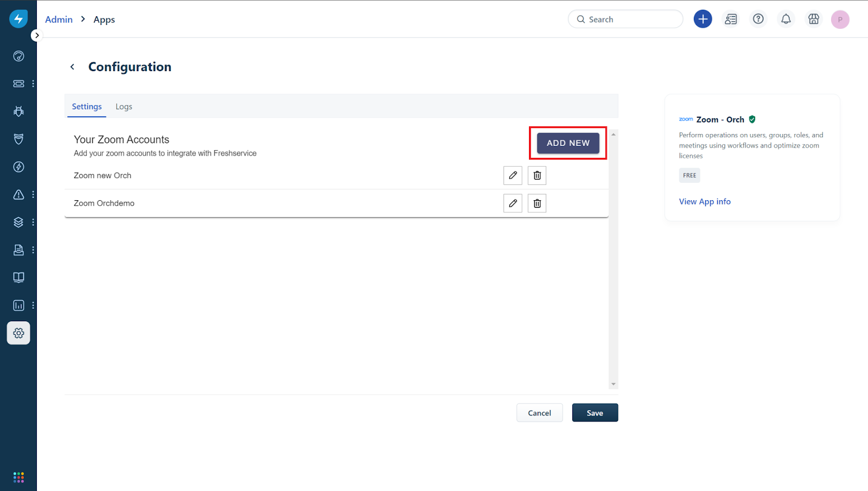Screen dimensions: 868x491
Task: Click the Cancel button
Action: tap(539, 413)
